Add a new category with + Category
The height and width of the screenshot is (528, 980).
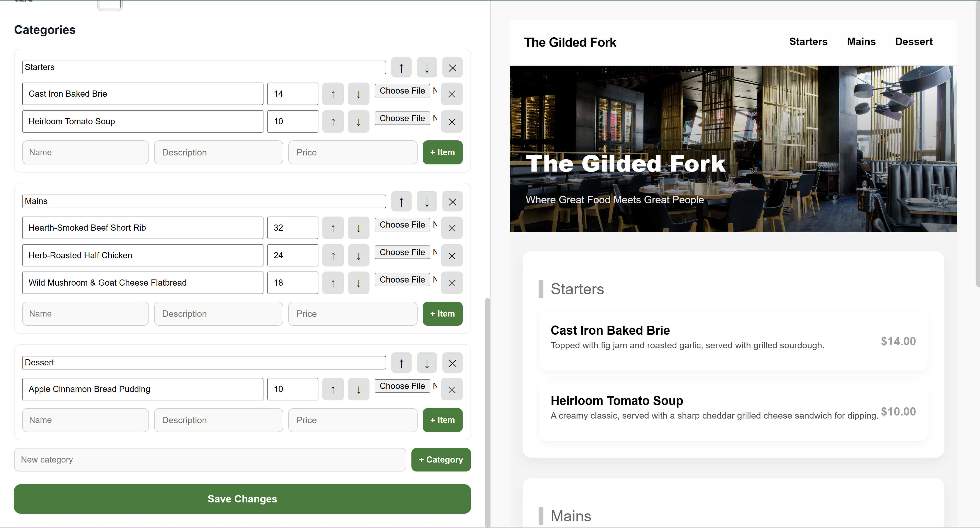pyautogui.click(x=441, y=459)
